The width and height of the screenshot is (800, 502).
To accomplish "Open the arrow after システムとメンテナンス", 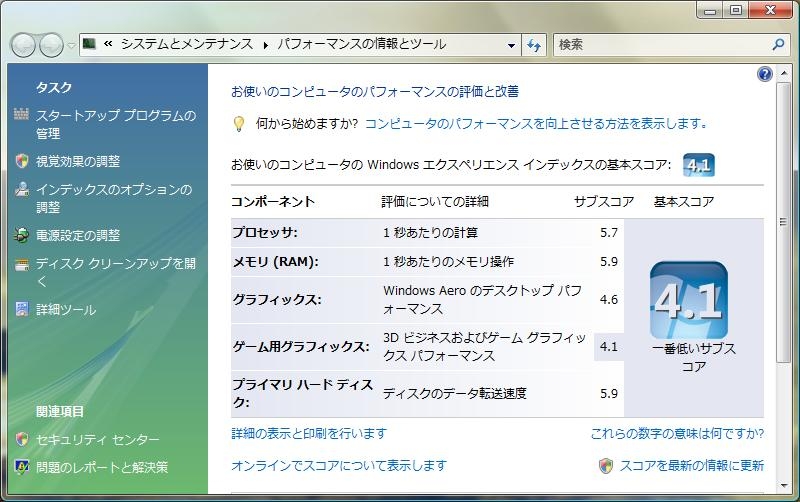I will pyautogui.click(x=266, y=45).
